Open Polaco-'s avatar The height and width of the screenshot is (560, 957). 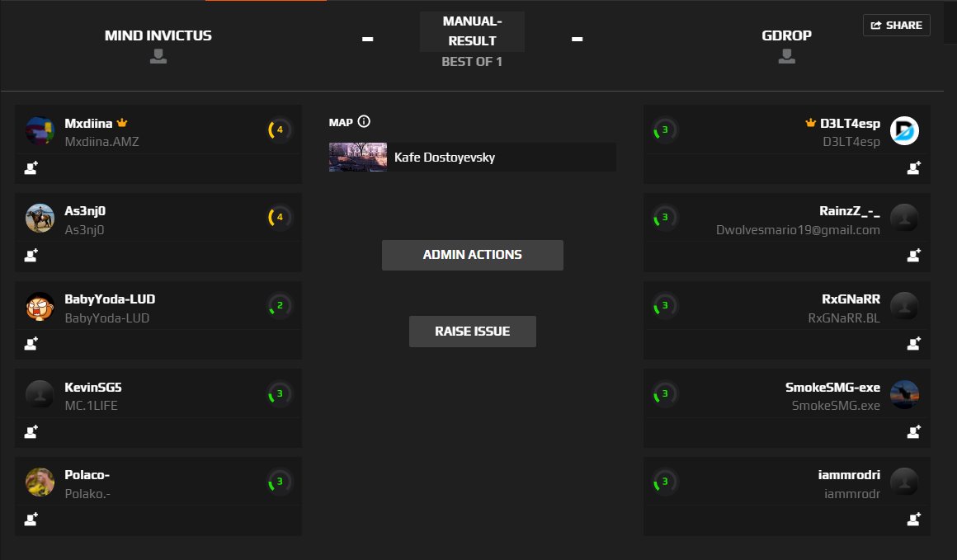coord(40,482)
